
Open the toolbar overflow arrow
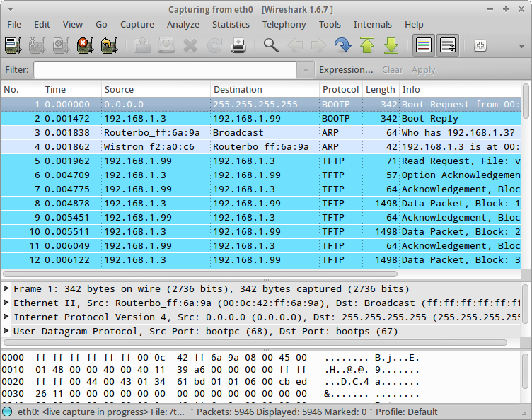coord(522,46)
